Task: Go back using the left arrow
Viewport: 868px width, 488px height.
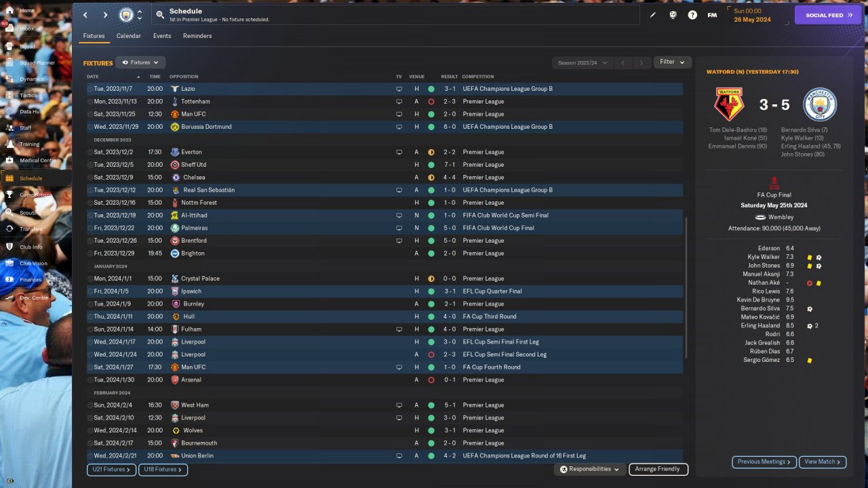Action: [85, 14]
